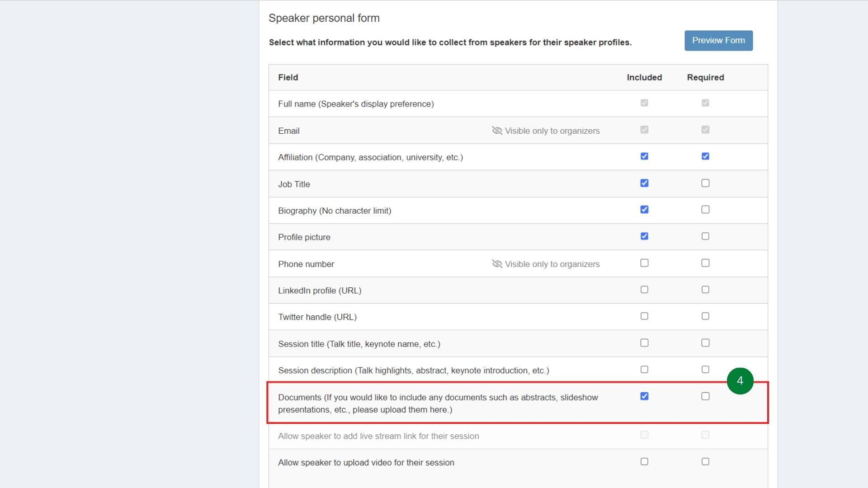Make Job Title a required field

[705, 183]
